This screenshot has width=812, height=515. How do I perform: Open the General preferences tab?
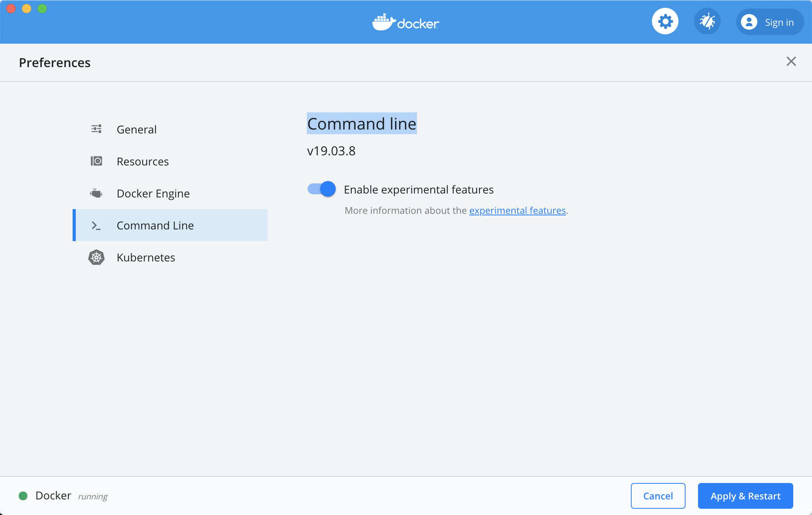(137, 130)
